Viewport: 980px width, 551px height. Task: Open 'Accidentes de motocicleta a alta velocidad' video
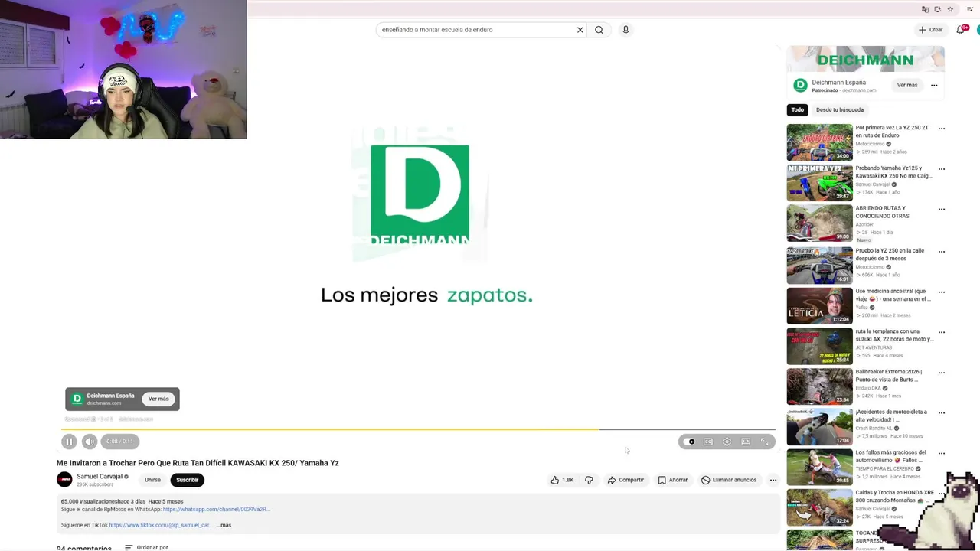click(819, 427)
